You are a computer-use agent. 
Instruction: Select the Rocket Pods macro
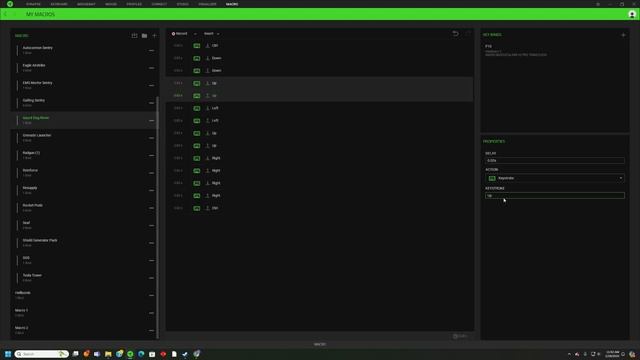point(84,208)
